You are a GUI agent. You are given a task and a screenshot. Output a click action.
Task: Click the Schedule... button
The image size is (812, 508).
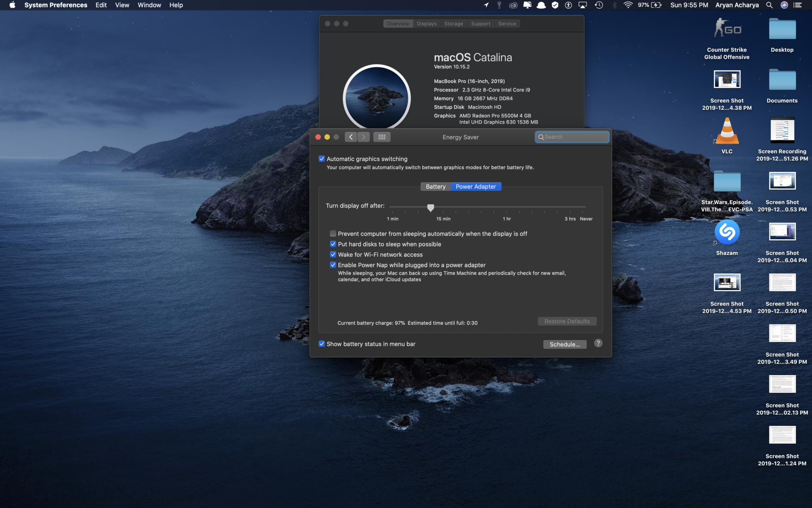coord(564,344)
